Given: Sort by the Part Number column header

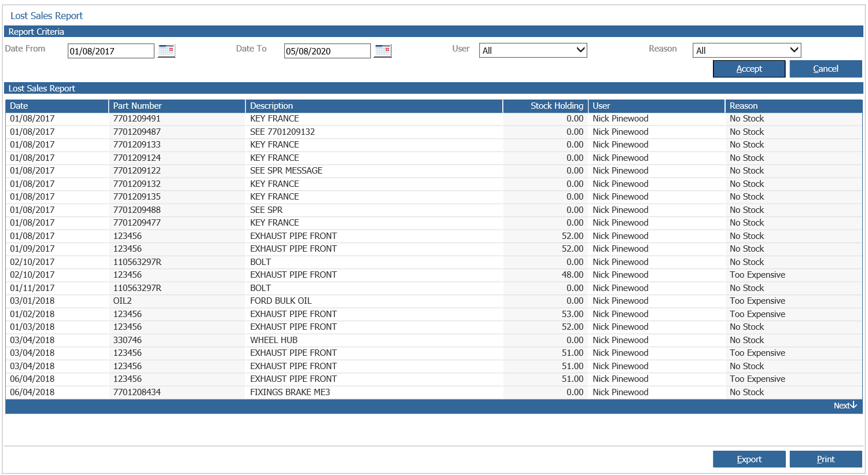Looking at the screenshot, I should point(177,106).
